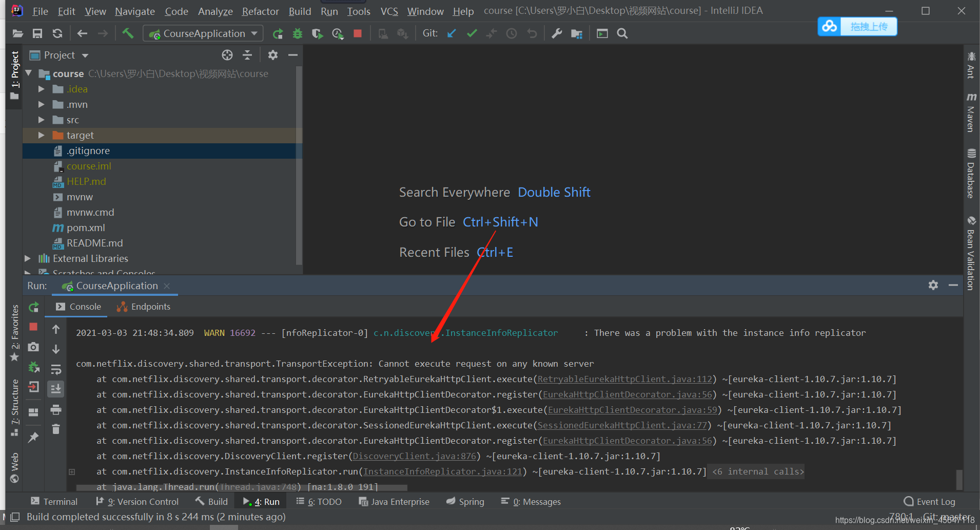Screen dimensions: 980x530
Task: Print console output with the printer icon
Action: [x=56, y=409]
